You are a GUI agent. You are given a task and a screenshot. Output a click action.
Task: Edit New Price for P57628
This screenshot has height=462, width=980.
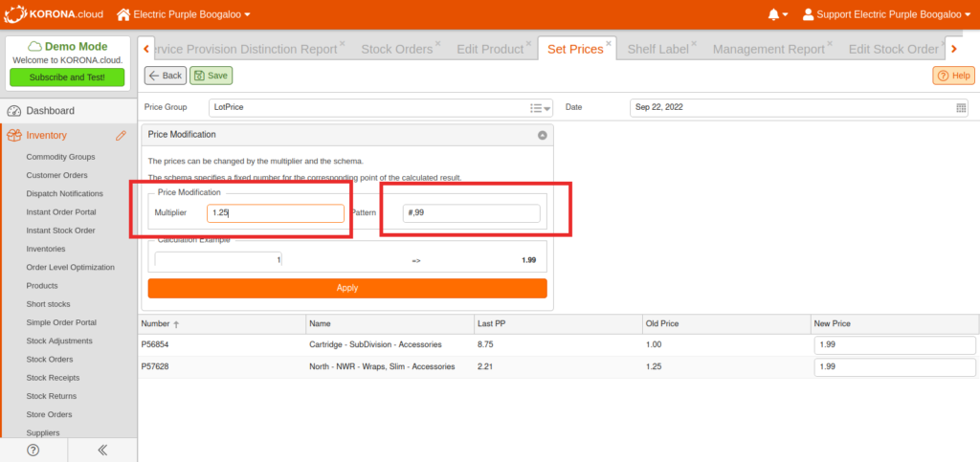click(x=895, y=367)
